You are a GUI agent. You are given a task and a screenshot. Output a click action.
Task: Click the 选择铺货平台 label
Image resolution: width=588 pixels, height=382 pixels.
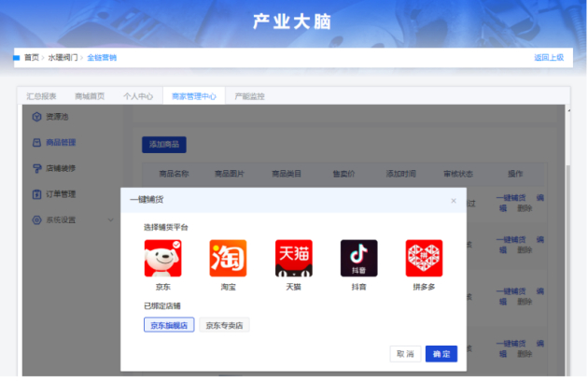pos(166,227)
